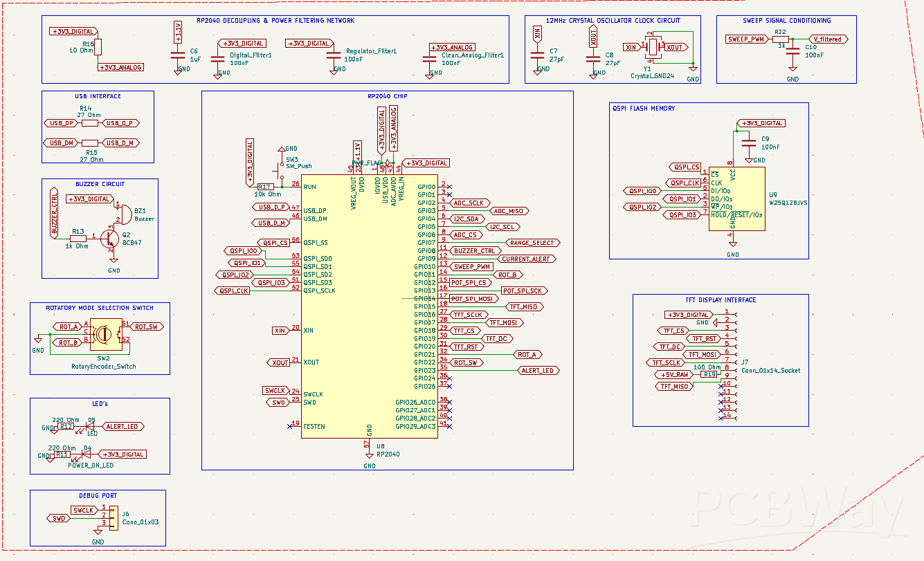Click the 'QSPI FLASH MEMORY' section title
The image size is (924, 561).
(x=643, y=109)
